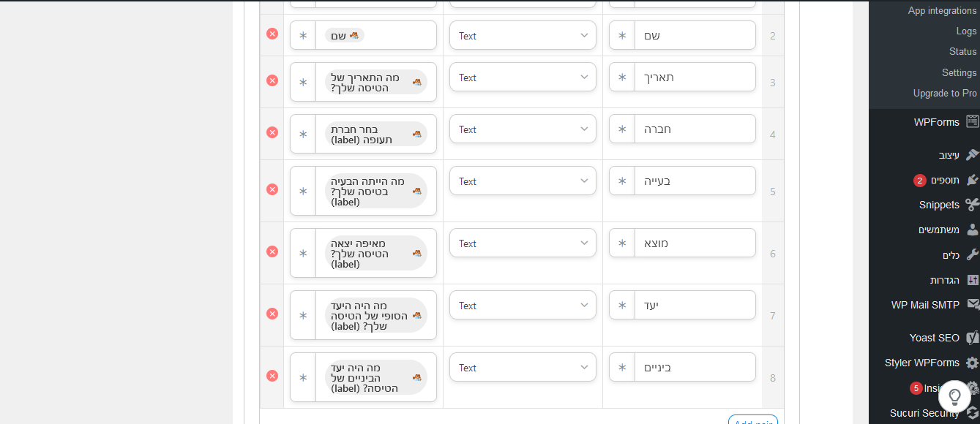This screenshot has height=424, width=980.
Task: Click Add pair button
Action: pyautogui.click(x=752, y=421)
